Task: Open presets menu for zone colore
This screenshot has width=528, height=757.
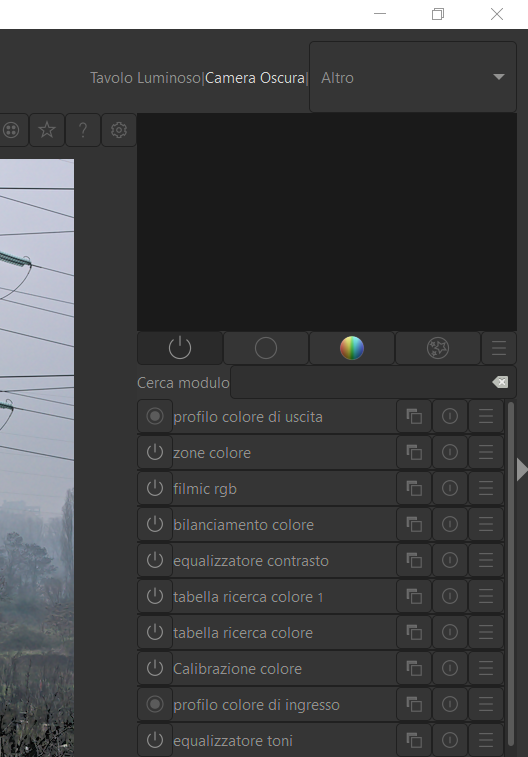Action: coord(486,452)
